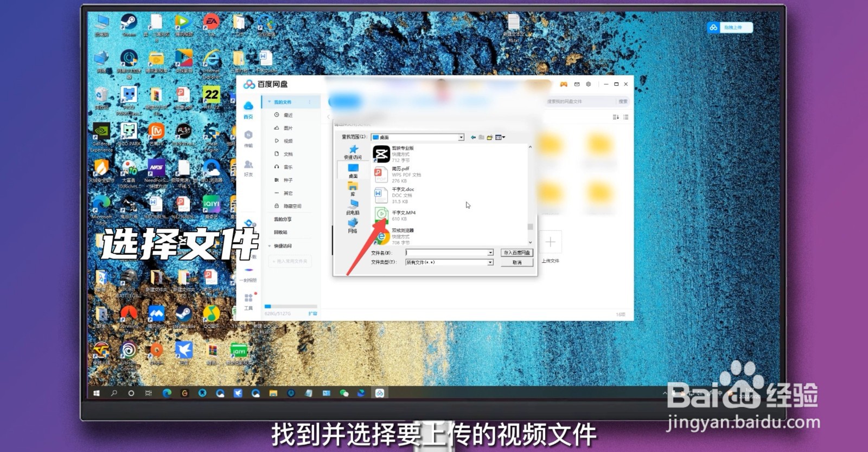
Task: Select 库 in the dialog places bar
Action: pos(353,189)
